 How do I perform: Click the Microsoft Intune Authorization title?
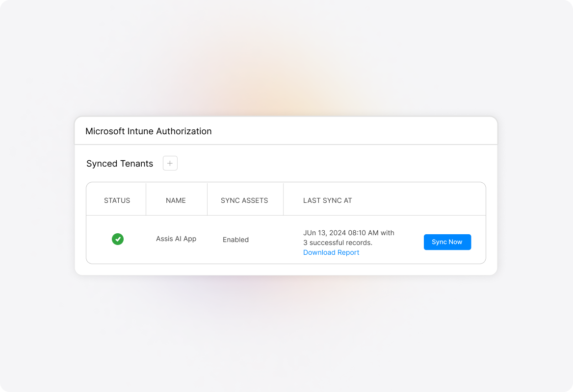pyautogui.click(x=149, y=131)
